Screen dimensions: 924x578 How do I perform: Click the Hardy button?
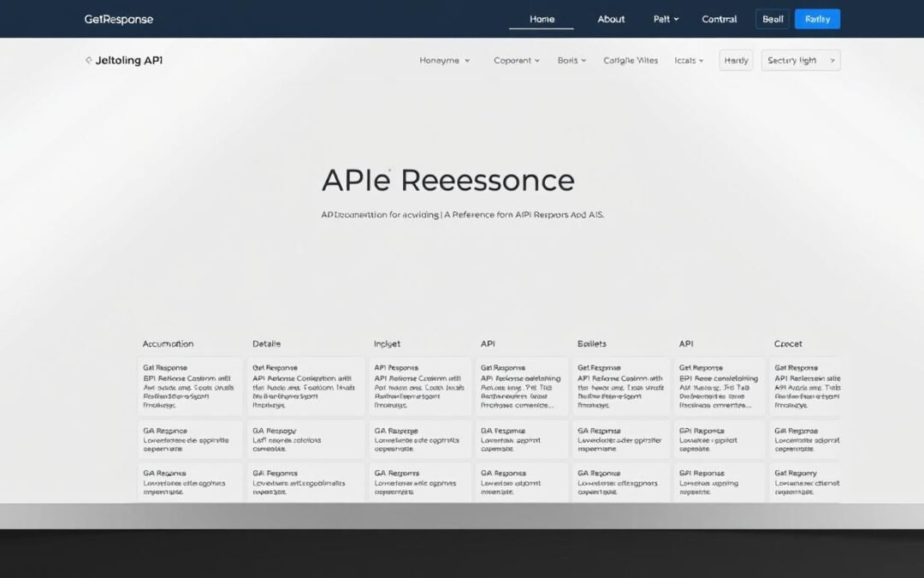point(736,60)
